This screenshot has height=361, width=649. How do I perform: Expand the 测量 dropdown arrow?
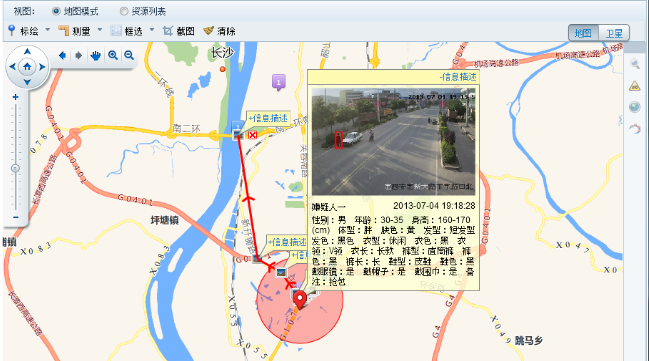pos(99,30)
